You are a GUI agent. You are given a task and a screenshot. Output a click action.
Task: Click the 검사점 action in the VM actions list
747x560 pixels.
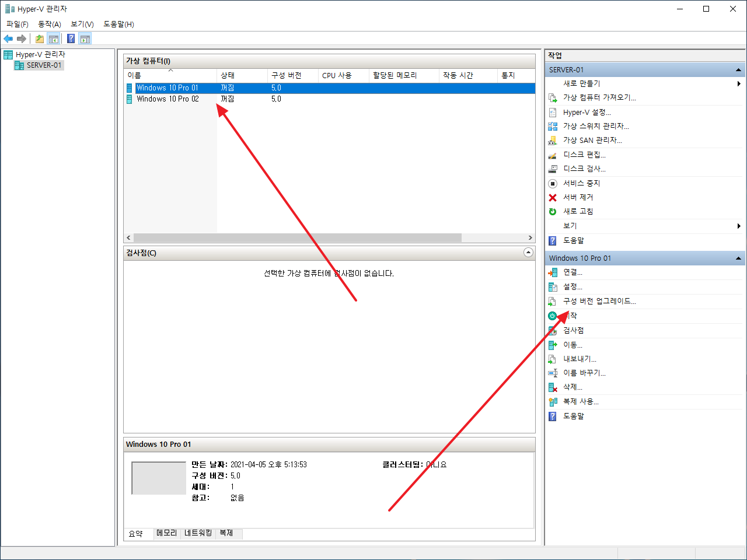click(x=573, y=330)
